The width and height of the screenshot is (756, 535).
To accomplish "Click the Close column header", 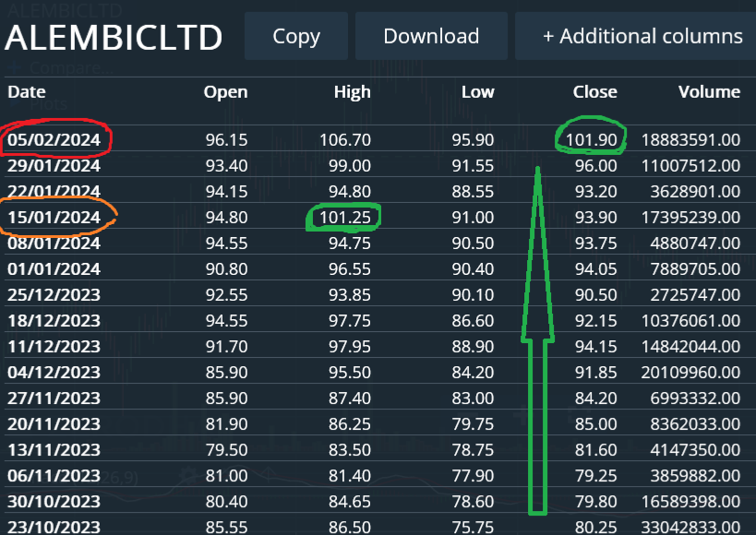I will coord(595,91).
